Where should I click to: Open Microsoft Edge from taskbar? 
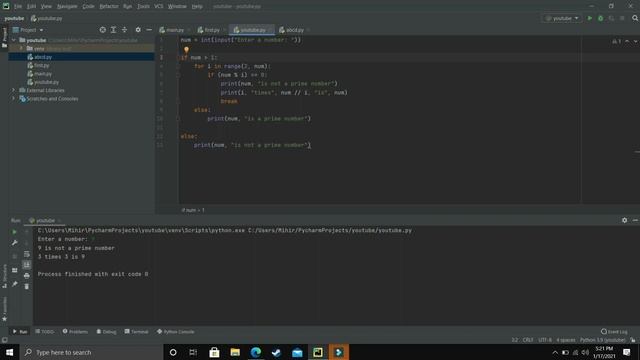256,352
